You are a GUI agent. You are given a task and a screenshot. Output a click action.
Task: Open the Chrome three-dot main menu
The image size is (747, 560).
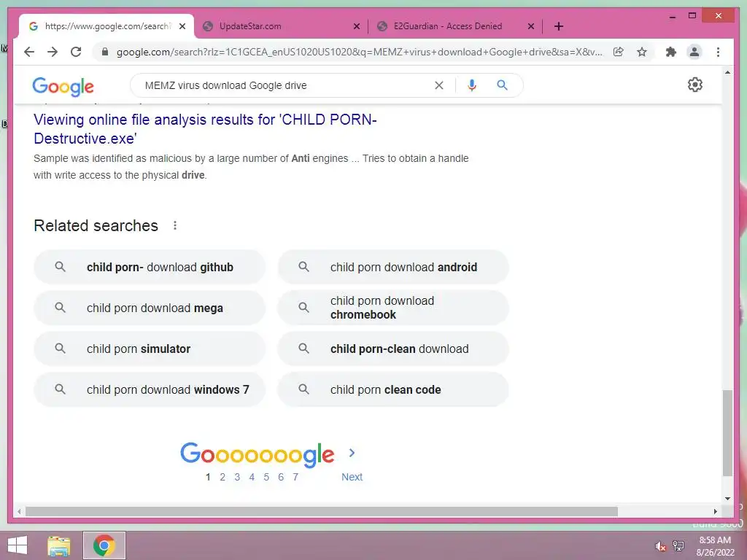click(x=718, y=52)
